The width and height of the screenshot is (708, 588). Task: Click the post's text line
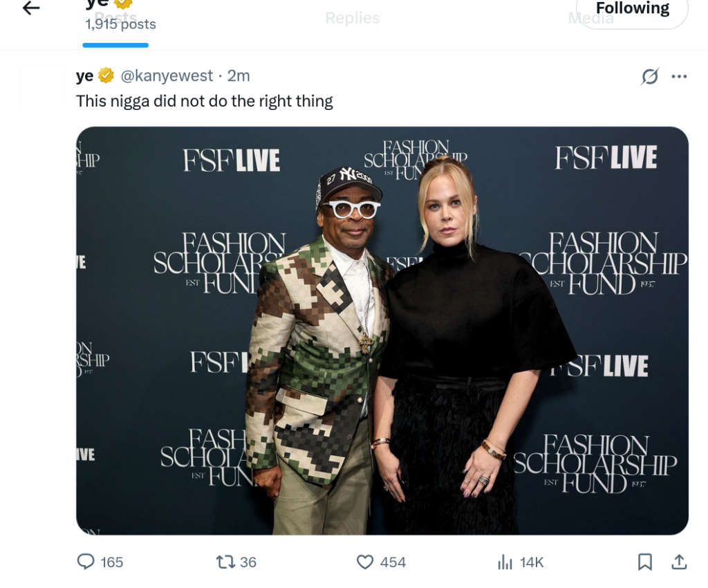coord(204,101)
